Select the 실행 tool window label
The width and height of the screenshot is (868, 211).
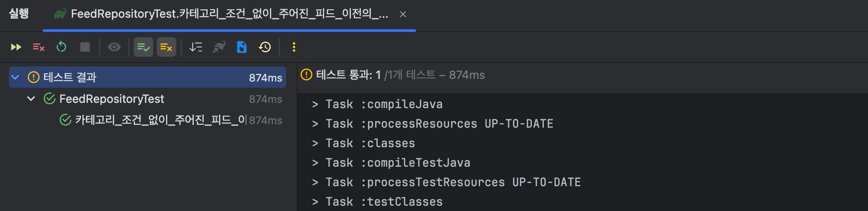19,14
